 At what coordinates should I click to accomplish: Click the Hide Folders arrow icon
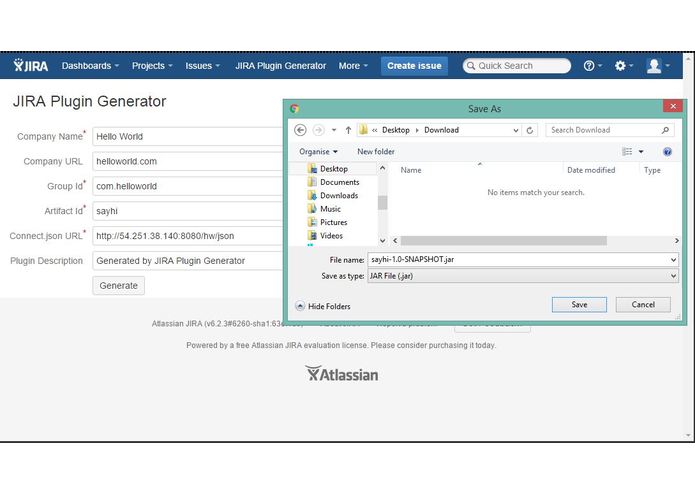[300, 306]
